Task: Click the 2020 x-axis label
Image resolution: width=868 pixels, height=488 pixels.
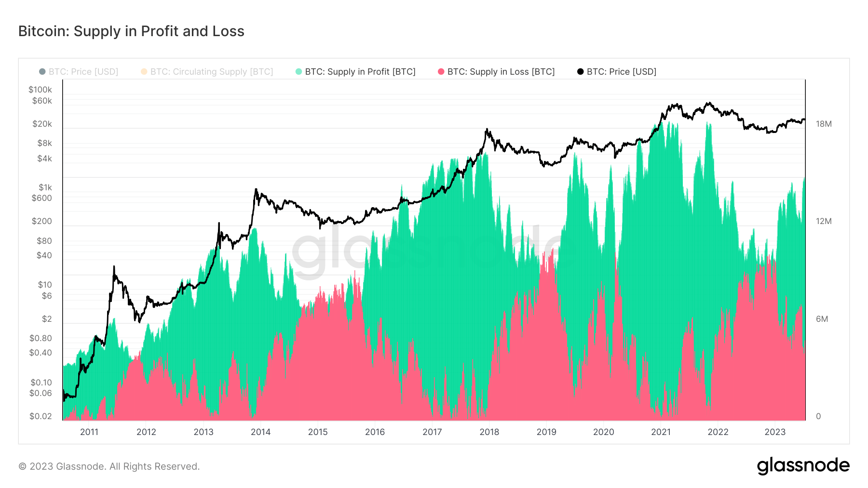Action: coord(603,432)
